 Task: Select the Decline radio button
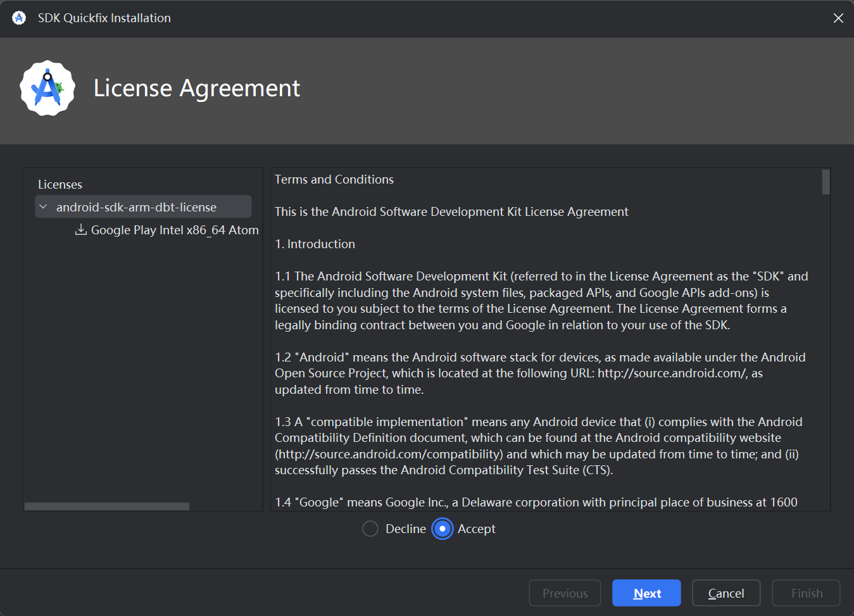(370, 529)
